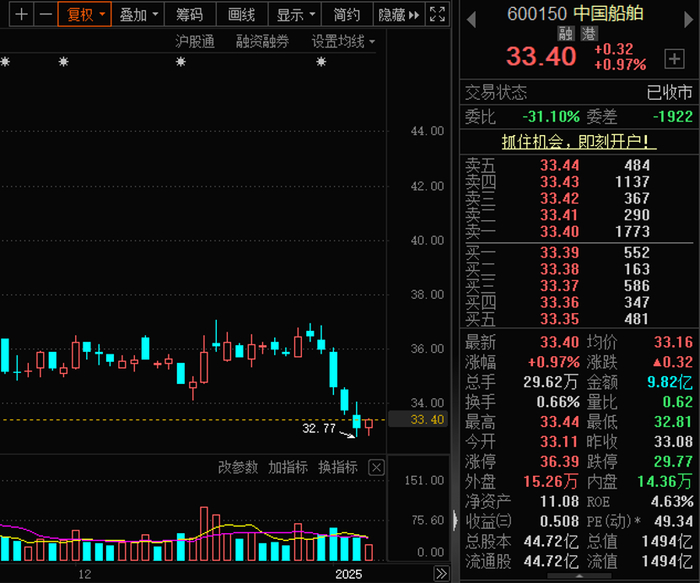The image size is (700, 584).
Task: Jump to latest data double-arrow icon
Action: coord(441,573)
